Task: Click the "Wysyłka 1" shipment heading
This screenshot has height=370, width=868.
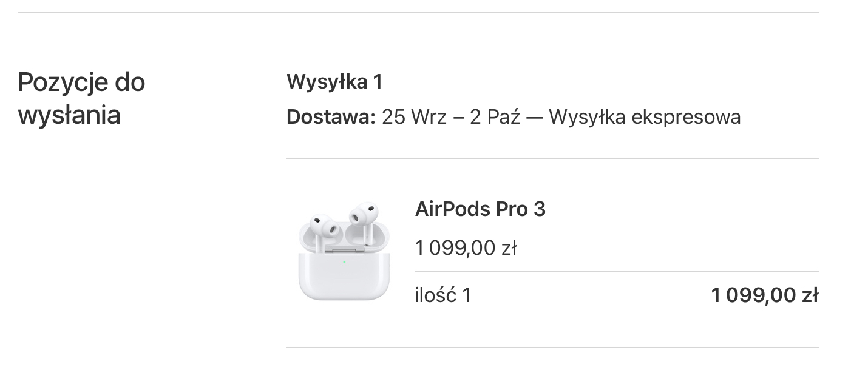Action: pos(334,82)
